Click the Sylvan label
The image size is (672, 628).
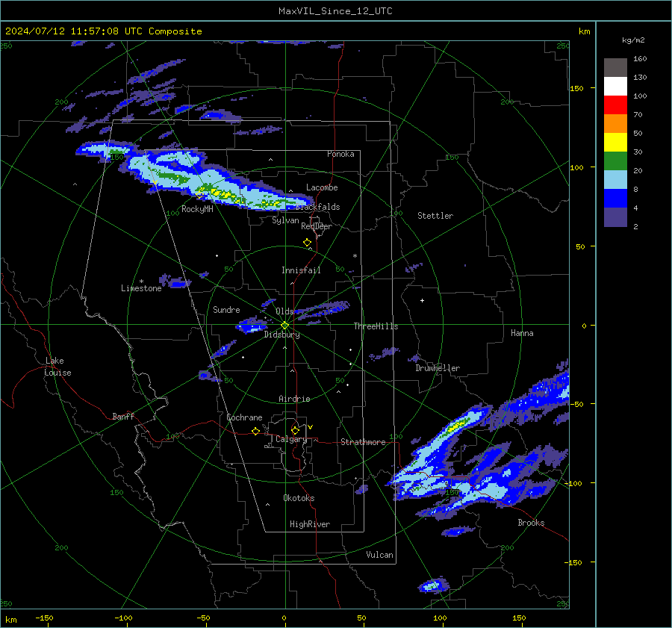(285, 220)
